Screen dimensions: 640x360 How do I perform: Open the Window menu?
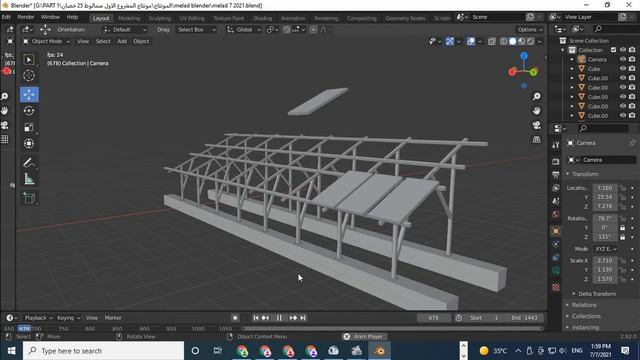50,17
